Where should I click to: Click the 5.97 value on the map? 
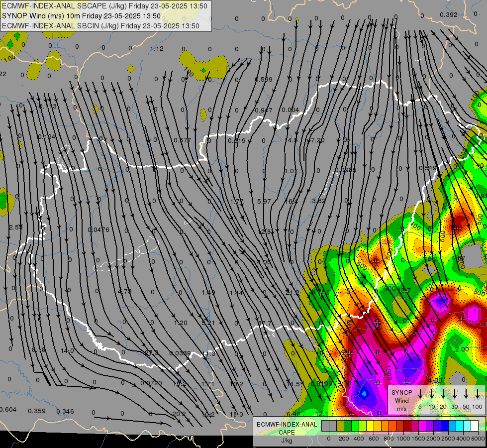(264, 202)
